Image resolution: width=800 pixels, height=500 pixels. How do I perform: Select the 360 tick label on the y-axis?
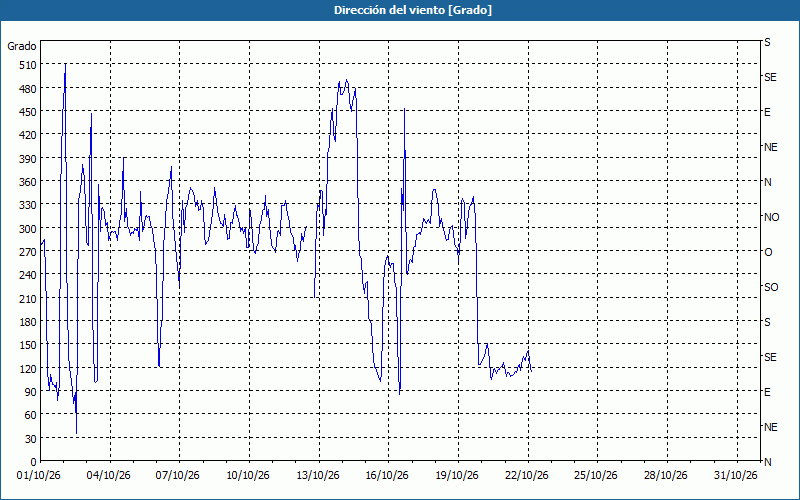tap(28, 182)
